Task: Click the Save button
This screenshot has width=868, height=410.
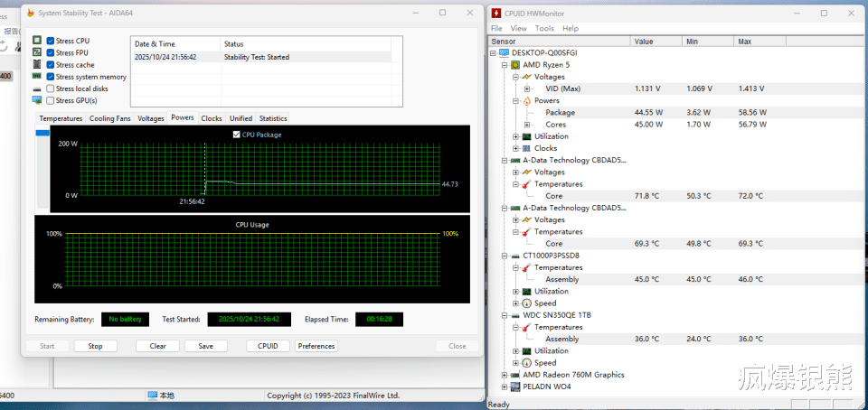Action: [206, 346]
